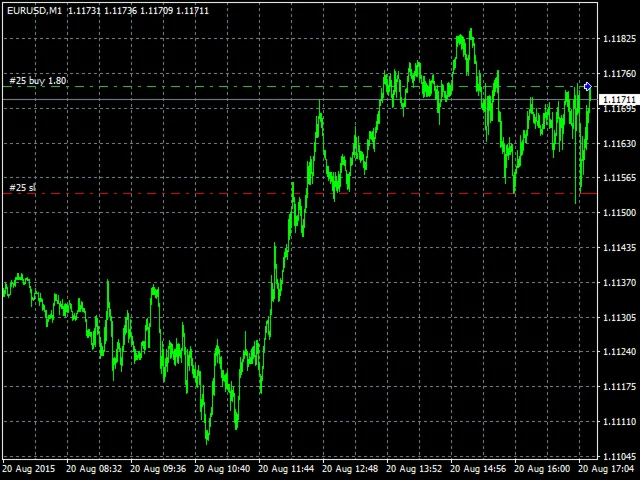Click the 1.11565 price scale label
This screenshot has height=480, width=640.
(x=619, y=178)
